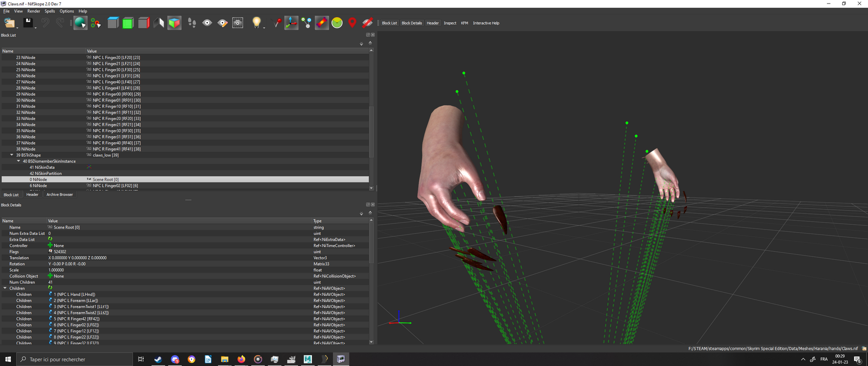Image resolution: width=868 pixels, height=366 pixels.
Task: Toggle the red marker pin icon
Action: (352, 23)
